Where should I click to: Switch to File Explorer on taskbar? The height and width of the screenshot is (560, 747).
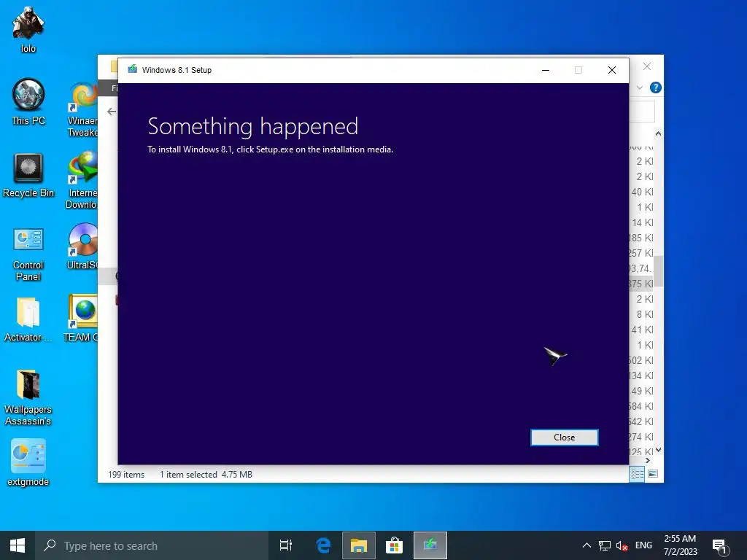pyautogui.click(x=359, y=545)
